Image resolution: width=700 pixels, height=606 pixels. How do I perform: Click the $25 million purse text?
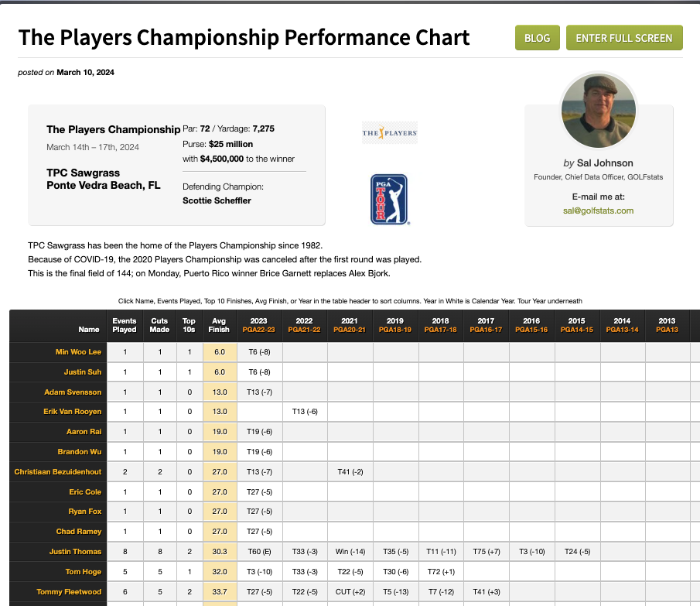[x=230, y=144]
